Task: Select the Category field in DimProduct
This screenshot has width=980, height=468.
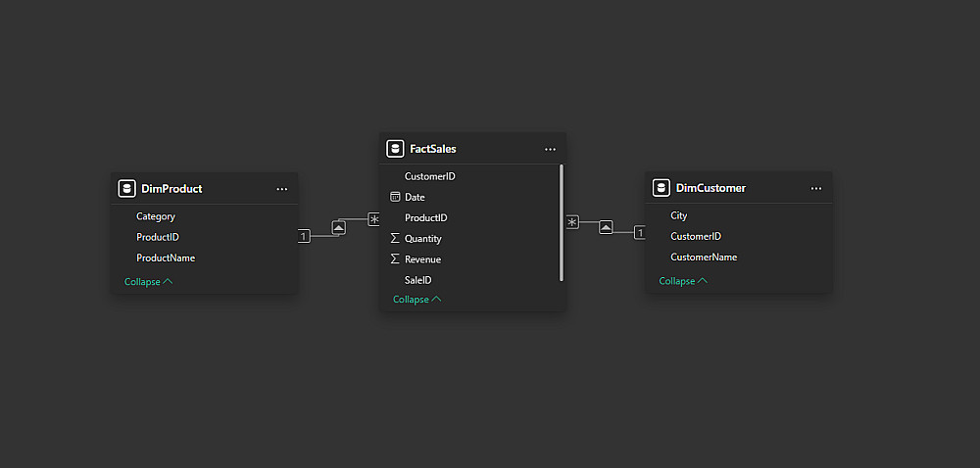Action: [156, 216]
